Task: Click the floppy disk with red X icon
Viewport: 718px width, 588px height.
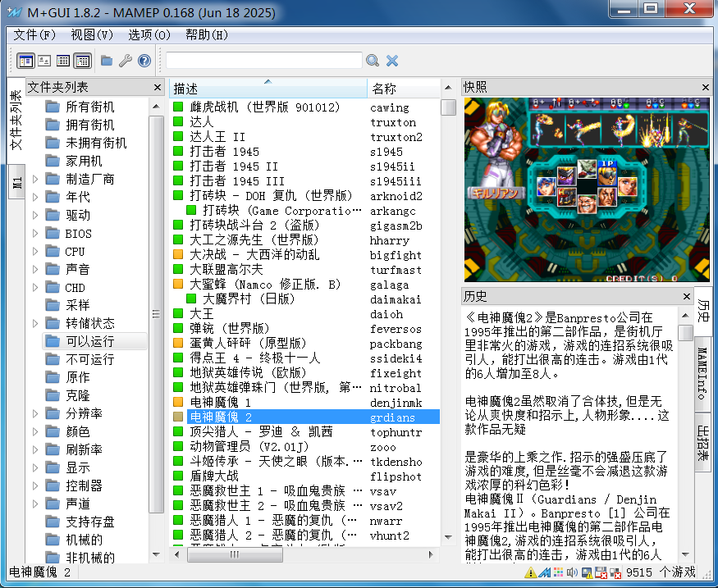Action: 601,572
